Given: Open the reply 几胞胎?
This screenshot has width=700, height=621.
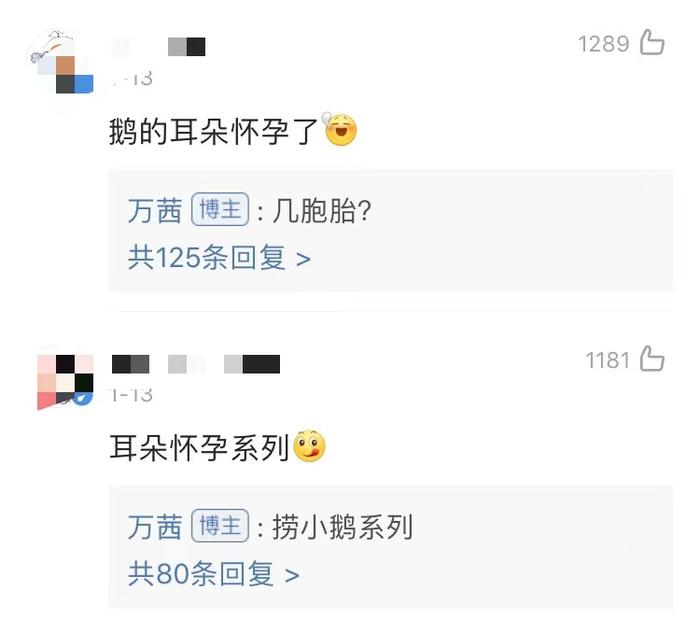Looking at the screenshot, I should point(321,211).
